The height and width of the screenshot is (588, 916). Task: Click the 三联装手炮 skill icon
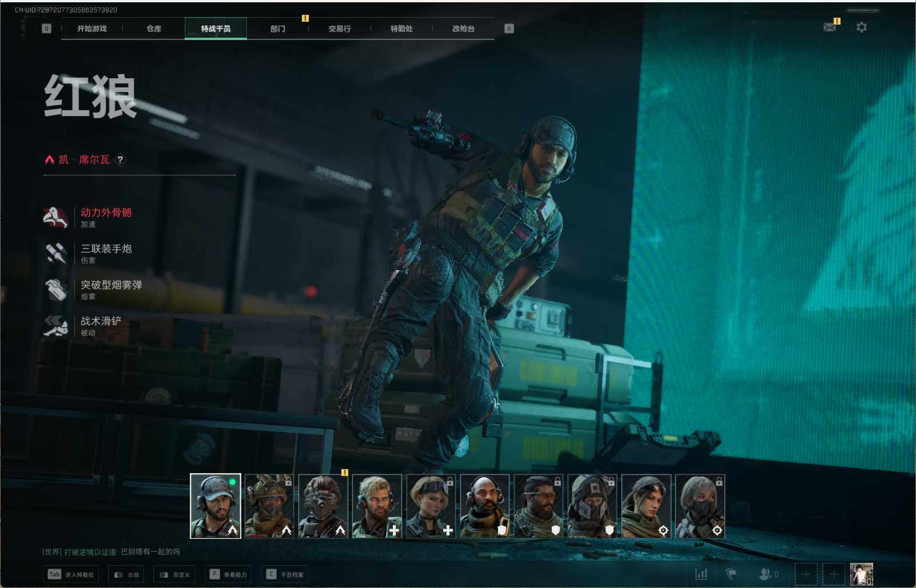click(x=55, y=253)
